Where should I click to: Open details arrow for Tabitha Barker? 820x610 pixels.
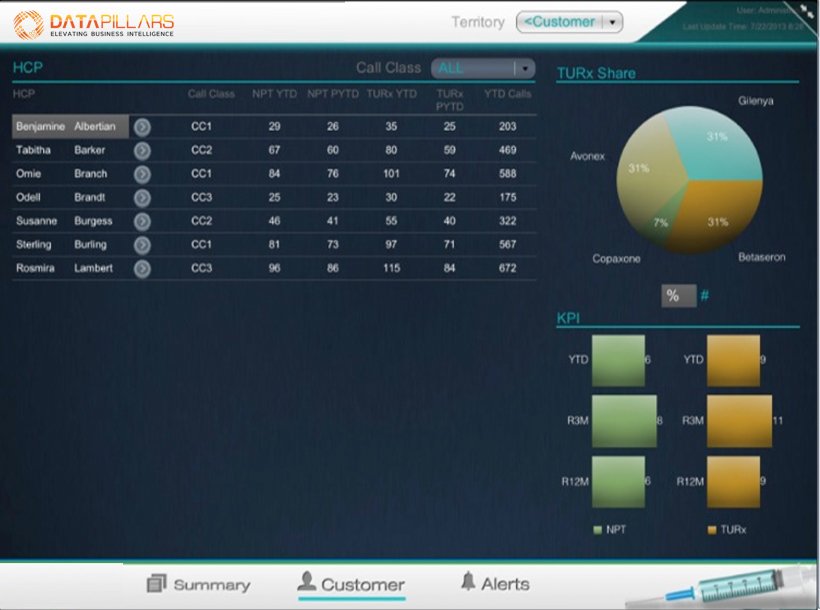(x=142, y=151)
